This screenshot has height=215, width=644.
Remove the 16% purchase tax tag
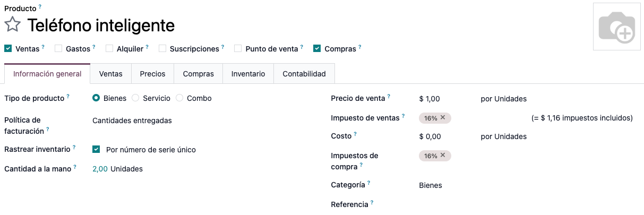pos(443,156)
